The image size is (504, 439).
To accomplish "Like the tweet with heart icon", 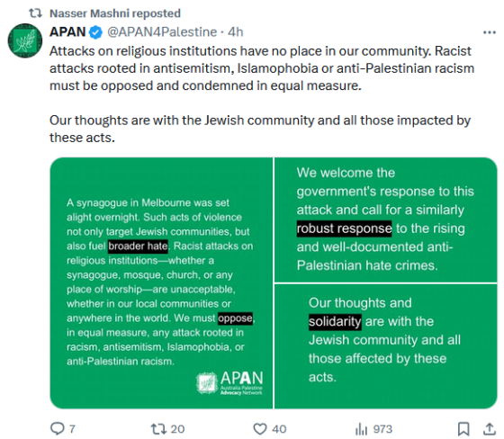I will [260, 429].
